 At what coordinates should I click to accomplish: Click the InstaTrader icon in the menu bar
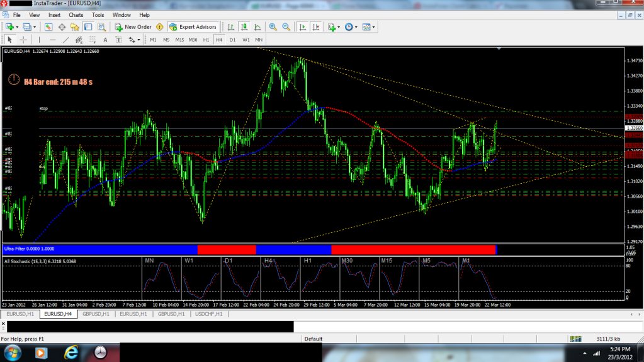tap(5, 14)
